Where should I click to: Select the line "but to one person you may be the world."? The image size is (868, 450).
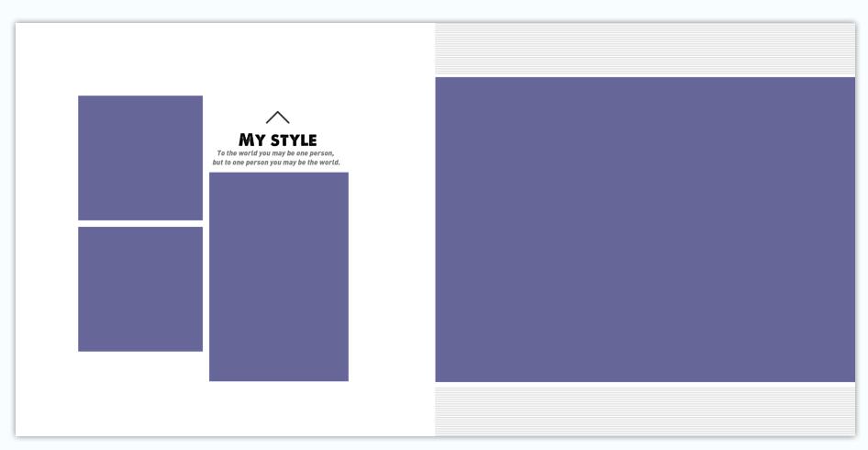click(x=276, y=163)
